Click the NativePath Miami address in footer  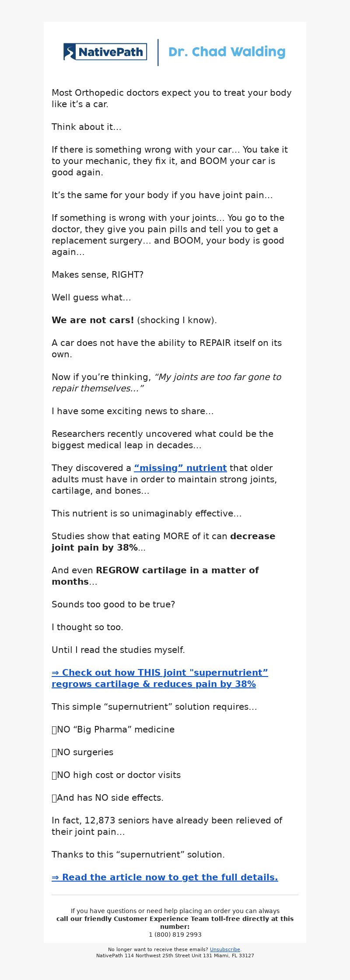(175, 956)
